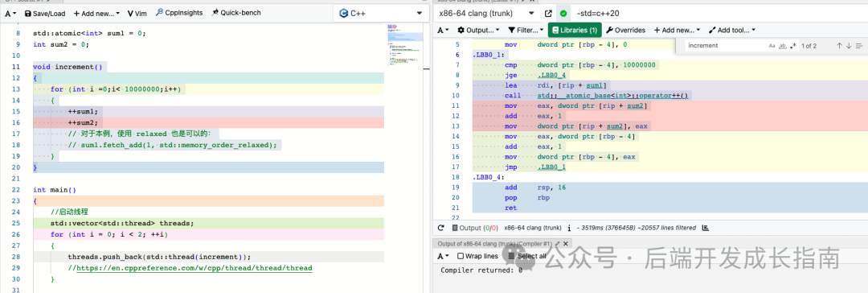The image size is (868, 293).
Task: Click the compiler pop-out icon
Action: (548, 14)
